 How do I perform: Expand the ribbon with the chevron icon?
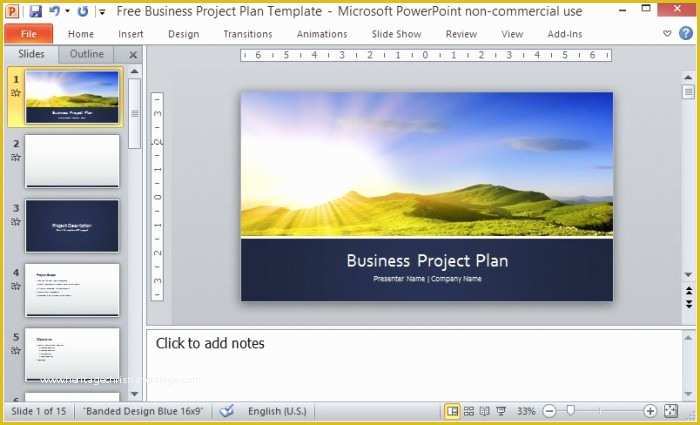(x=667, y=33)
